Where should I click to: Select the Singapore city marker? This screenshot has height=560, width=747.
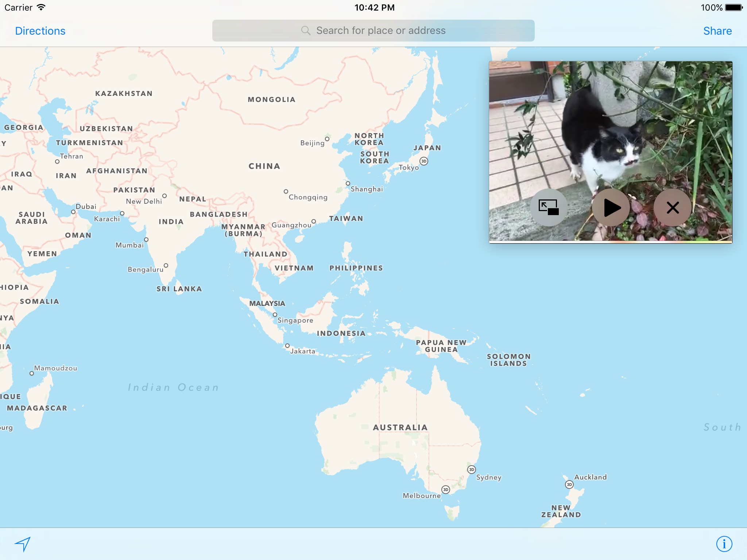pos(275,315)
